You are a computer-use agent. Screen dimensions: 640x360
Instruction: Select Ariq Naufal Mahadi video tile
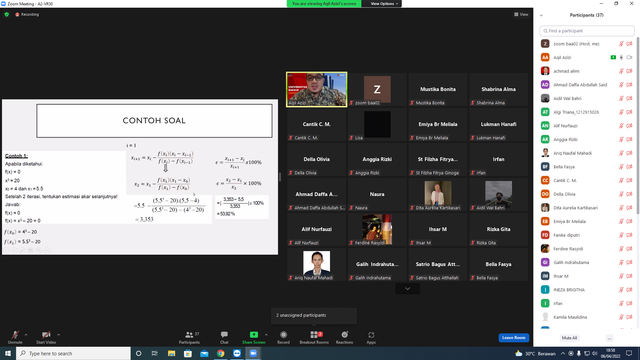pyautogui.click(x=316, y=264)
